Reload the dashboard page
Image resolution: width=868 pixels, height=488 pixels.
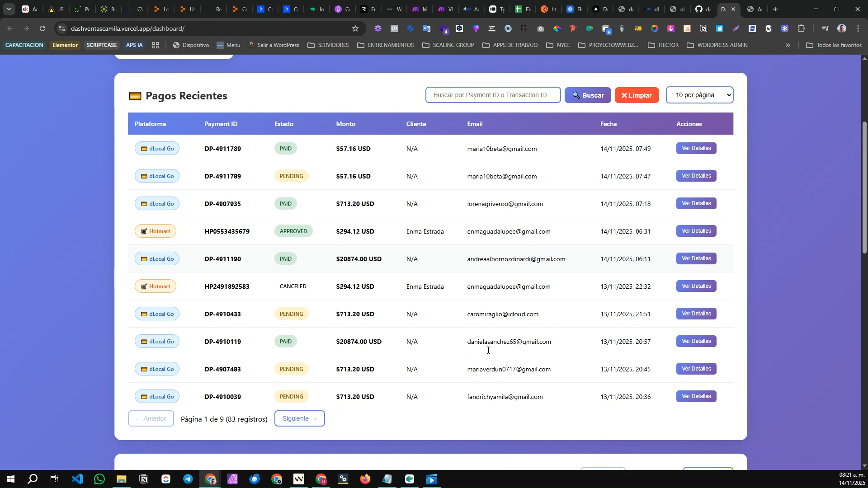point(42,28)
